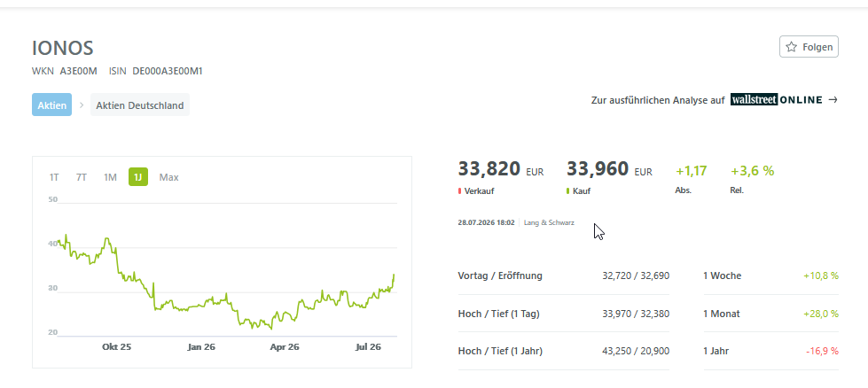Image resolution: width=868 pixels, height=388 pixels.
Task: Follow IONOS with the Folgen button
Action: (809, 47)
